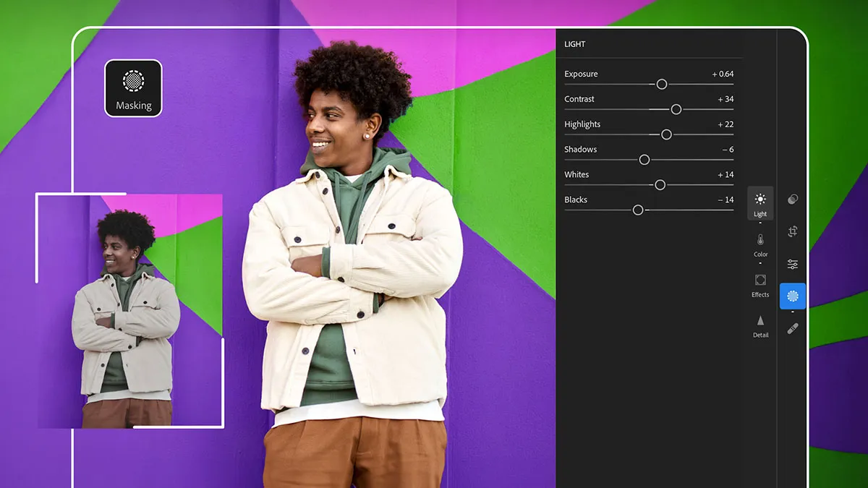This screenshot has height=488, width=868.
Task: Select the Healing brush bandage icon
Action: coord(793,329)
